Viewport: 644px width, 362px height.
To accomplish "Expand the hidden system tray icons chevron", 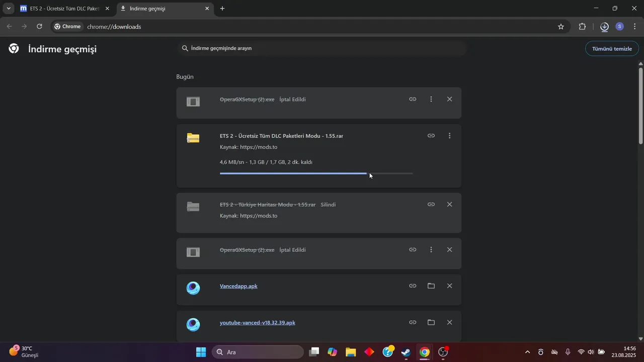I will (x=527, y=352).
